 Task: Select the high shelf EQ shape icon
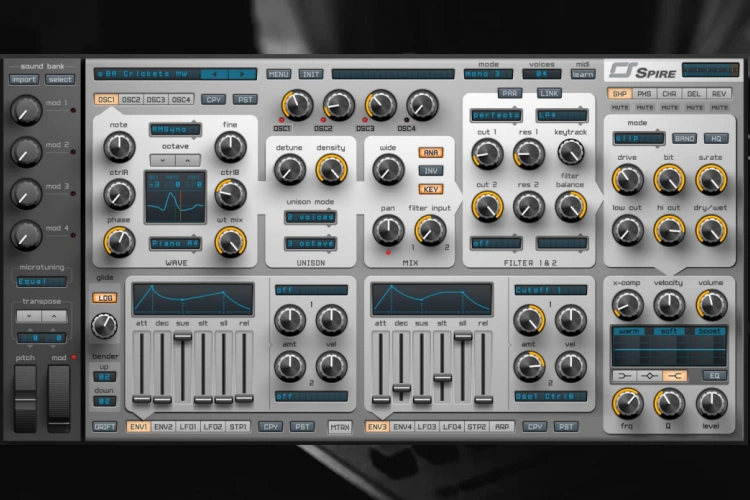(x=675, y=376)
